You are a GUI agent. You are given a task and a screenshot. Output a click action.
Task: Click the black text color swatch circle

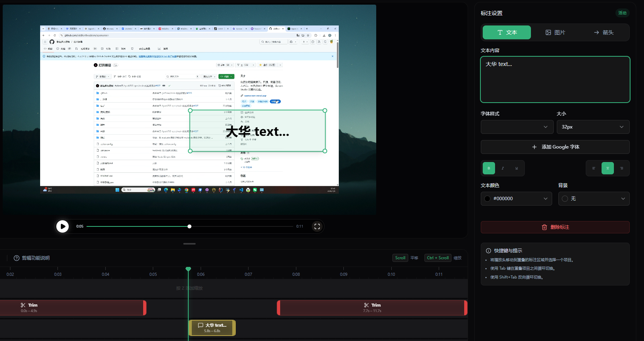click(487, 199)
